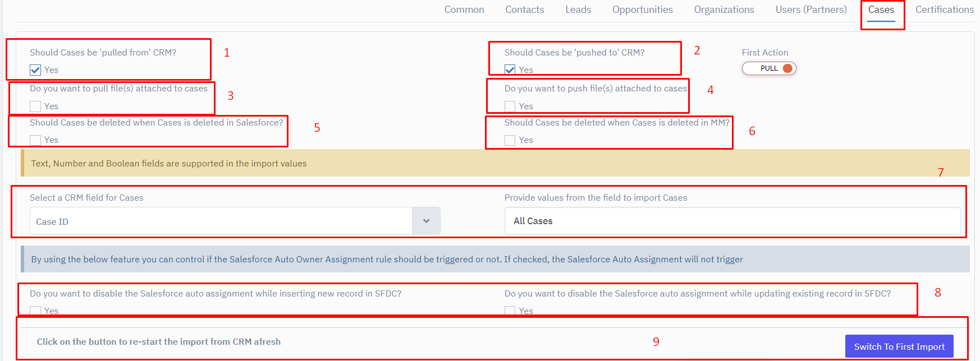
Task: Tick disable auto assignment while updating record
Action: point(510,311)
